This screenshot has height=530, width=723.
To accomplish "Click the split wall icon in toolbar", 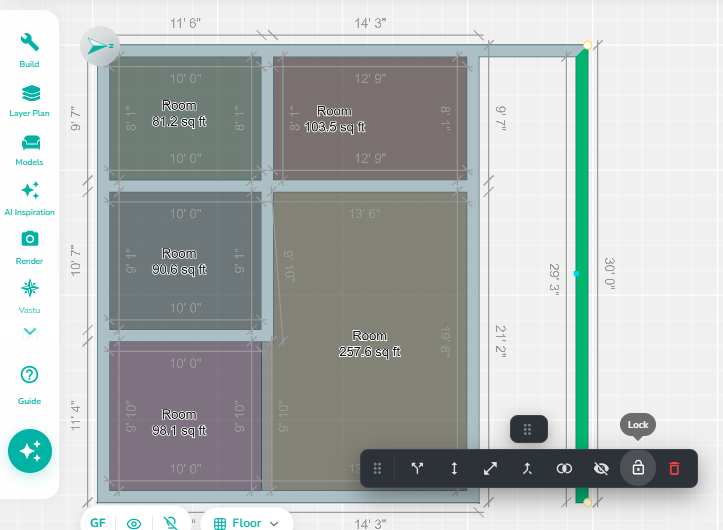I will (x=417, y=469).
